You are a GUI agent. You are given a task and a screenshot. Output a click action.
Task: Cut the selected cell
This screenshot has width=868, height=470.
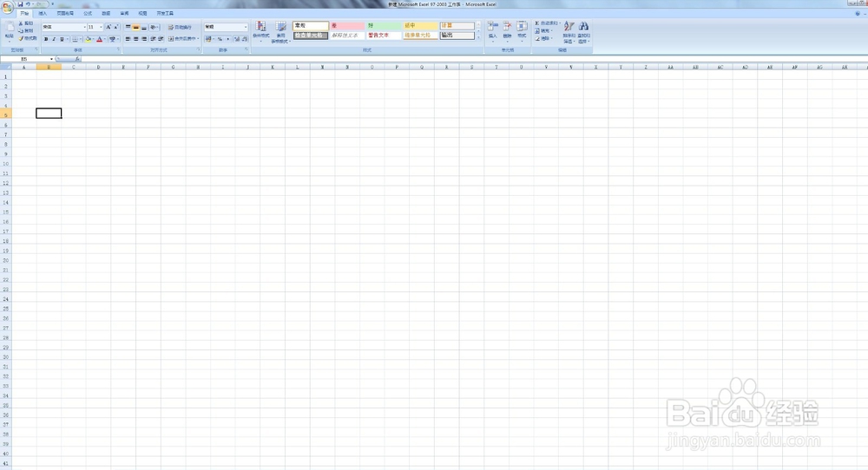25,23
